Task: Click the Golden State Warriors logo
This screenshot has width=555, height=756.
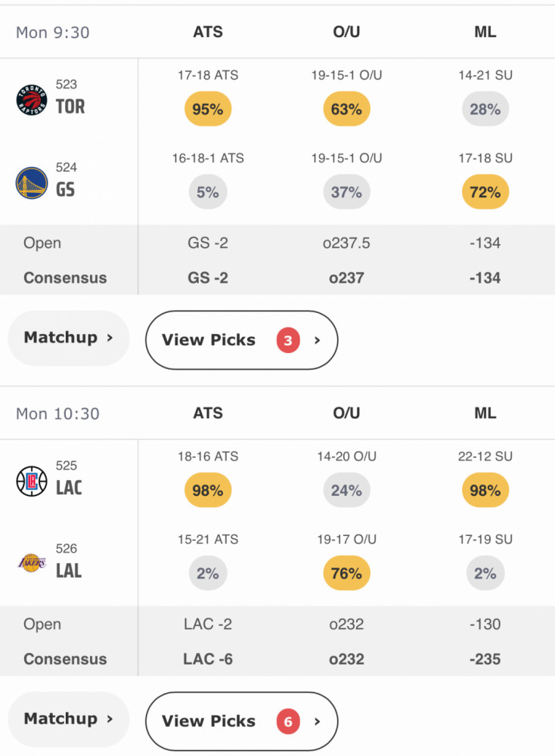Action: pyautogui.click(x=32, y=183)
